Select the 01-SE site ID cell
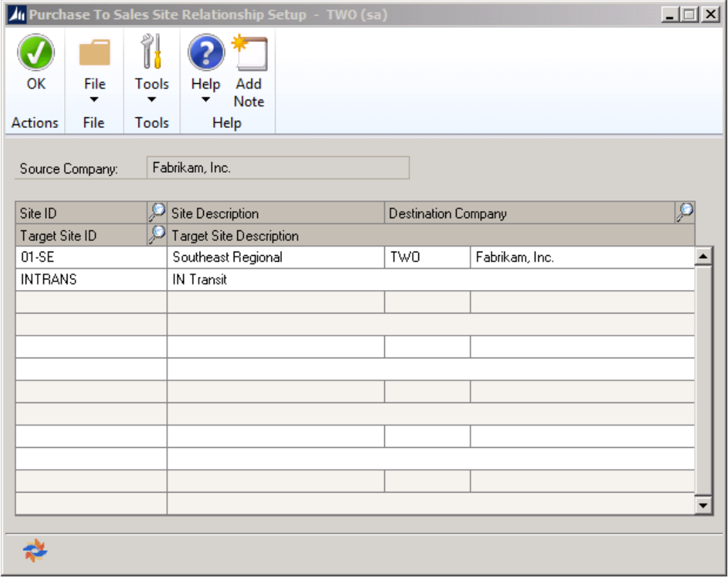 coord(90,257)
